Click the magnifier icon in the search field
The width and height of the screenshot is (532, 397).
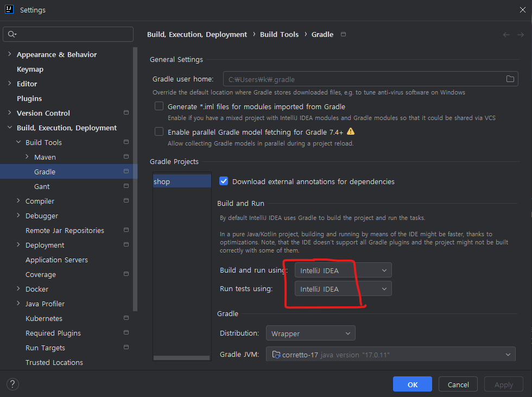tap(12, 34)
